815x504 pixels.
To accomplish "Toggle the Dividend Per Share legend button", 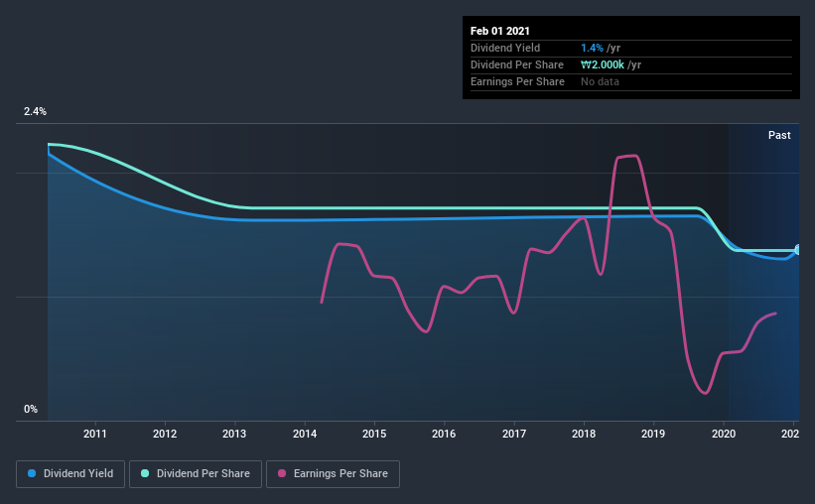I will click(x=196, y=474).
